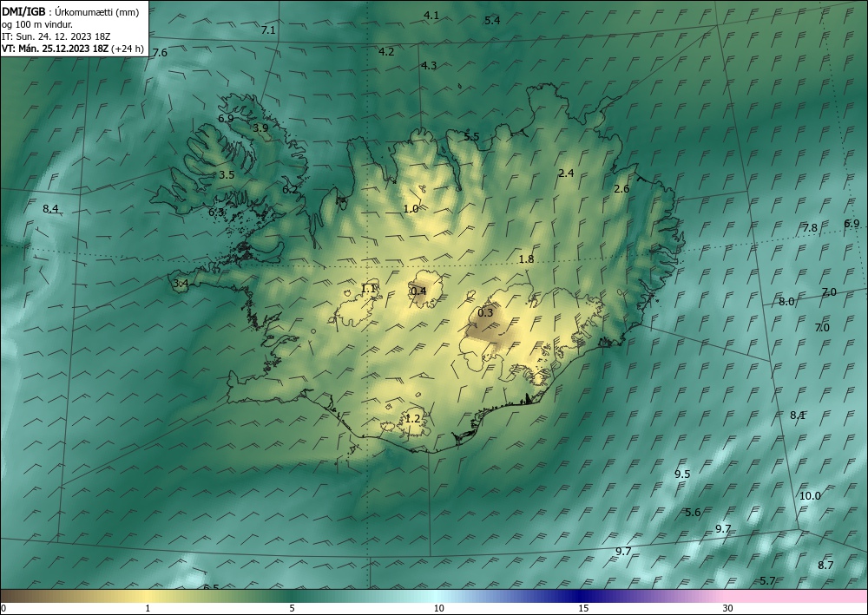Click the 3.4 value on Snæfellsnes peninsula

pos(181,285)
